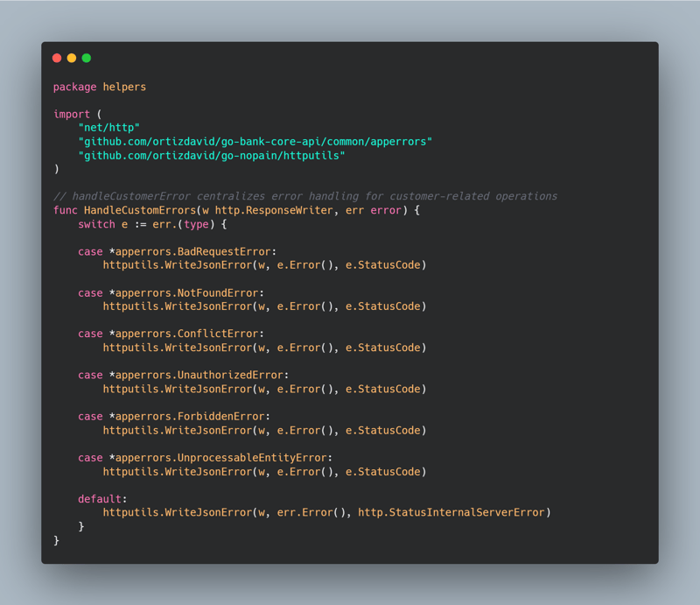Click the "import" keyword

[72, 115]
